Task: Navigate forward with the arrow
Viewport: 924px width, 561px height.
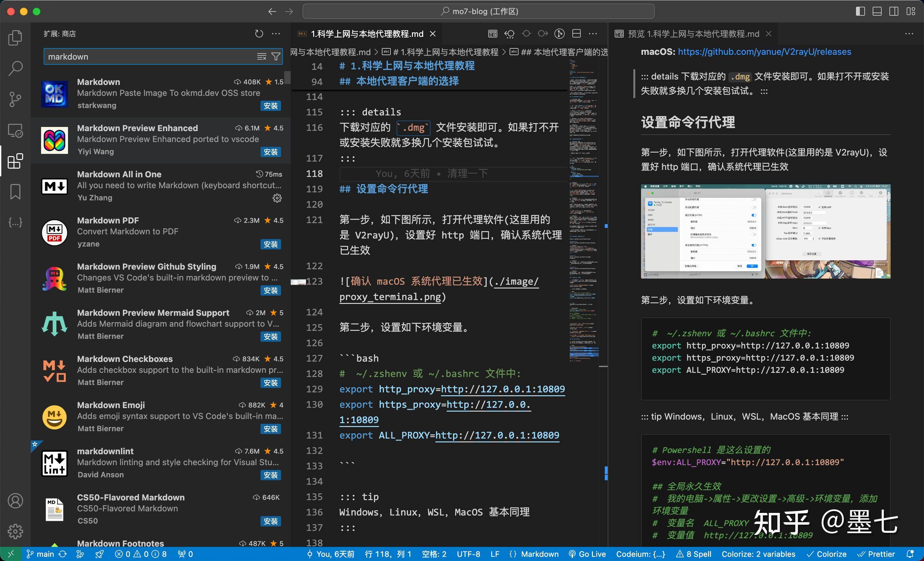Action: point(289,12)
